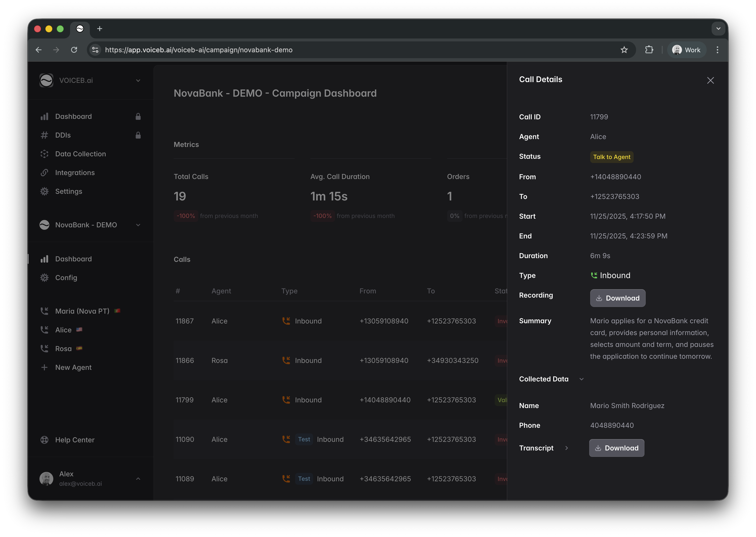The image size is (756, 537).
Task: Open the browser extensions puzzle icon
Action: tap(649, 50)
